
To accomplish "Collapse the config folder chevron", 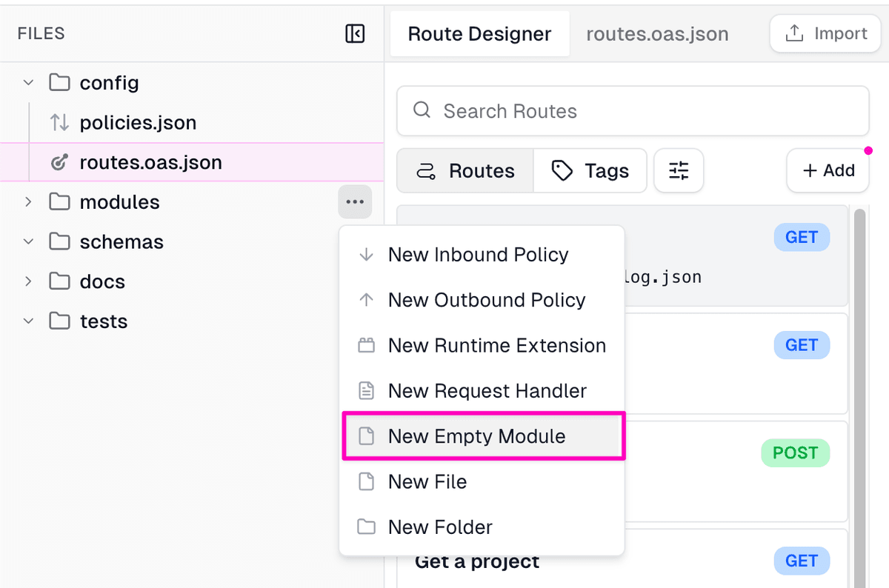I will pos(28,83).
